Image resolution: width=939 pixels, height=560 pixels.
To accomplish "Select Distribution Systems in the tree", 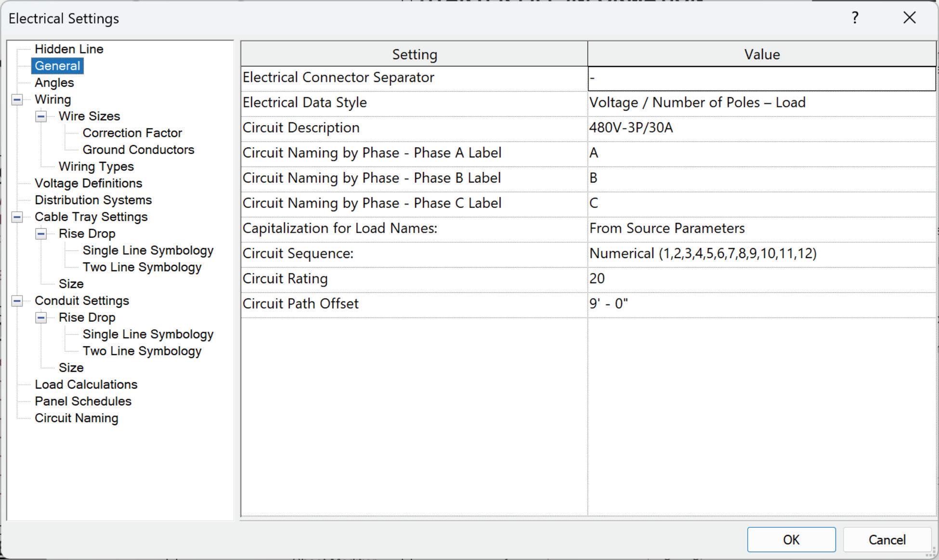I will [x=93, y=200].
